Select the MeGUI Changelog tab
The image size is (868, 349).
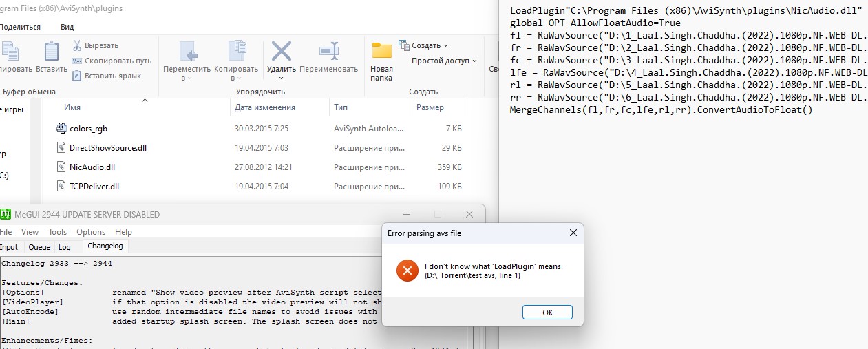[x=105, y=246]
